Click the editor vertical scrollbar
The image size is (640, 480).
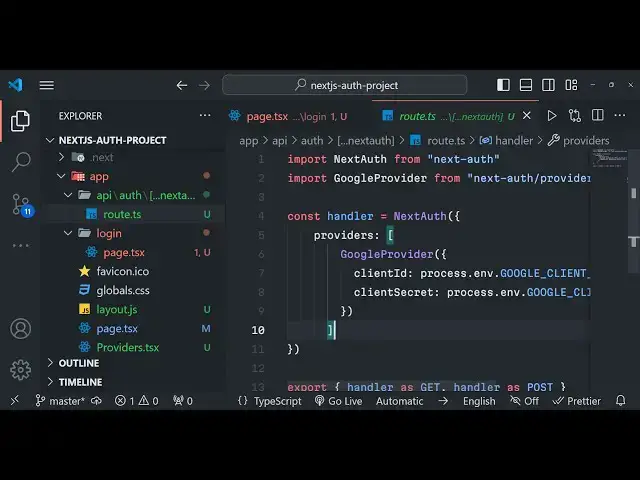[633, 212]
